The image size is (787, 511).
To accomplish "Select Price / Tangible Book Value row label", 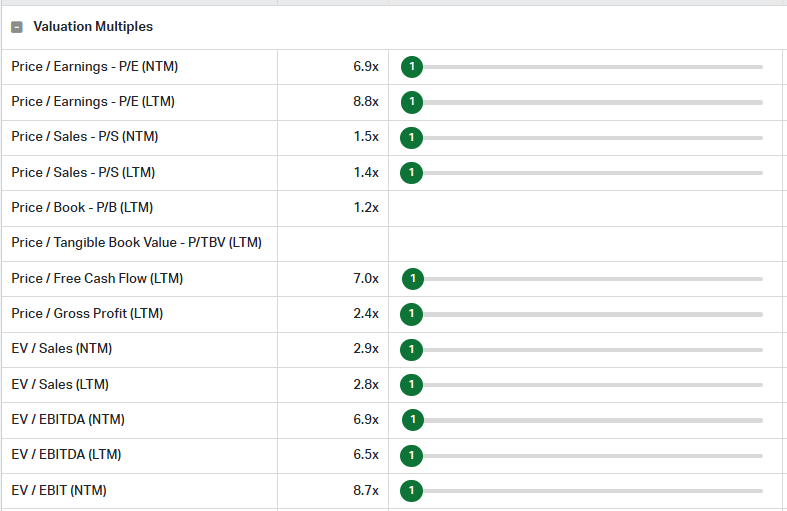I will tap(137, 243).
